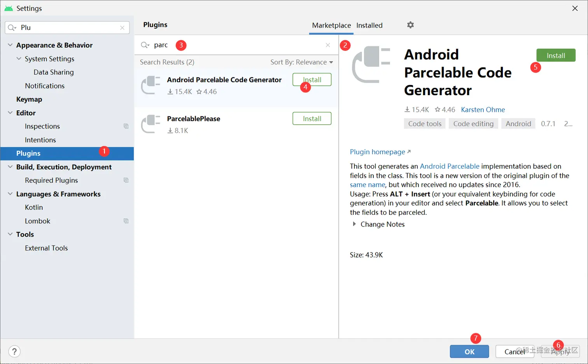Follow the Android Parcelable link

tap(450, 166)
